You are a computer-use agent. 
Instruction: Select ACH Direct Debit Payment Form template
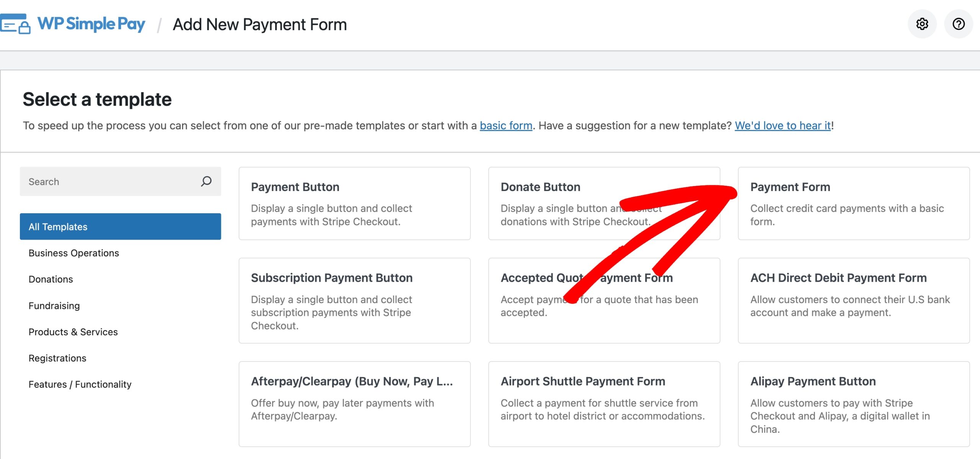853,301
